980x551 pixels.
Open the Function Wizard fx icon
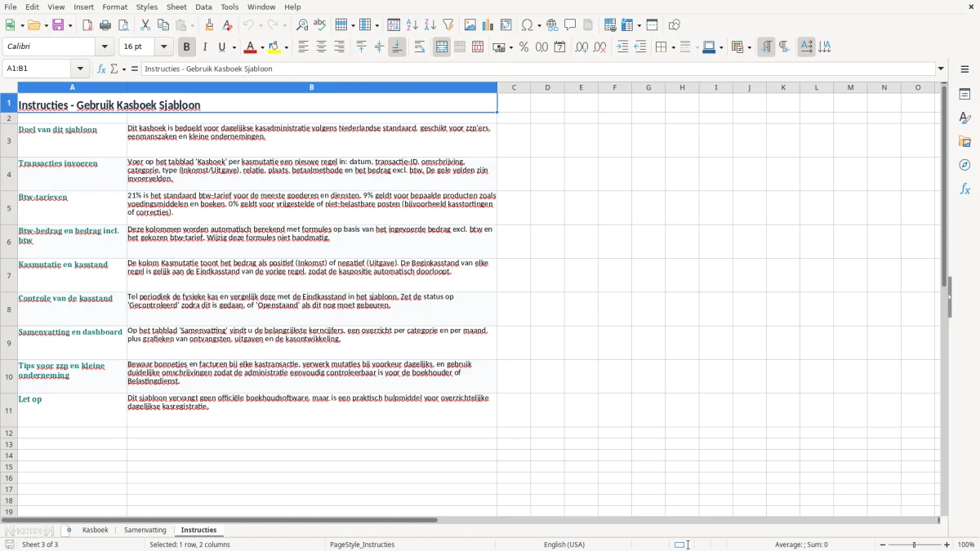pyautogui.click(x=102, y=69)
